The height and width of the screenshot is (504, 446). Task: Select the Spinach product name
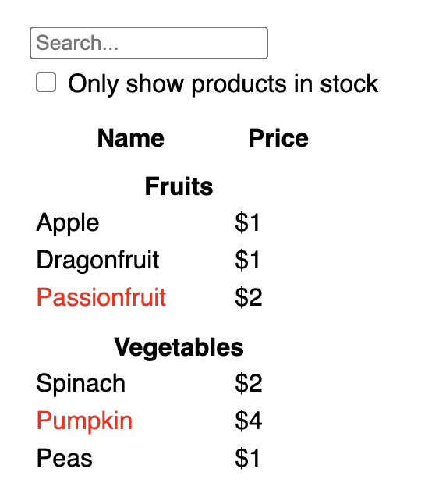(x=80, y=384)
